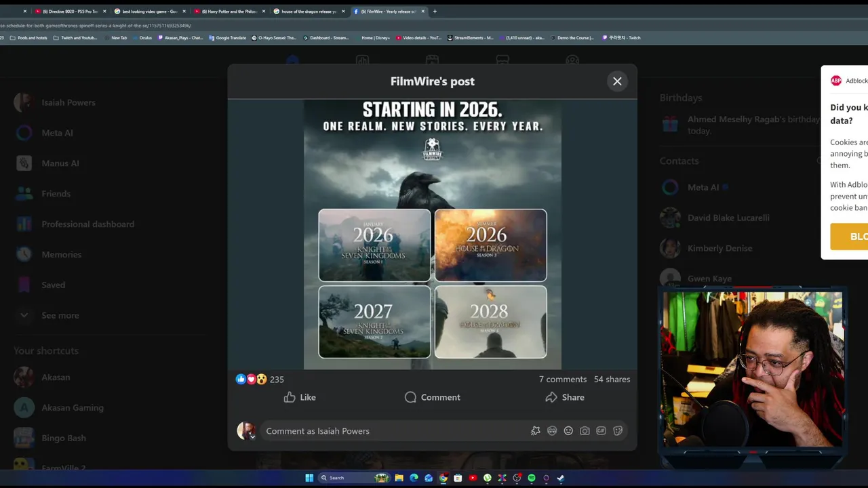Close the FilmWire's post dialog
This screenshot has width=868, height=488.
tap(617, 81)
